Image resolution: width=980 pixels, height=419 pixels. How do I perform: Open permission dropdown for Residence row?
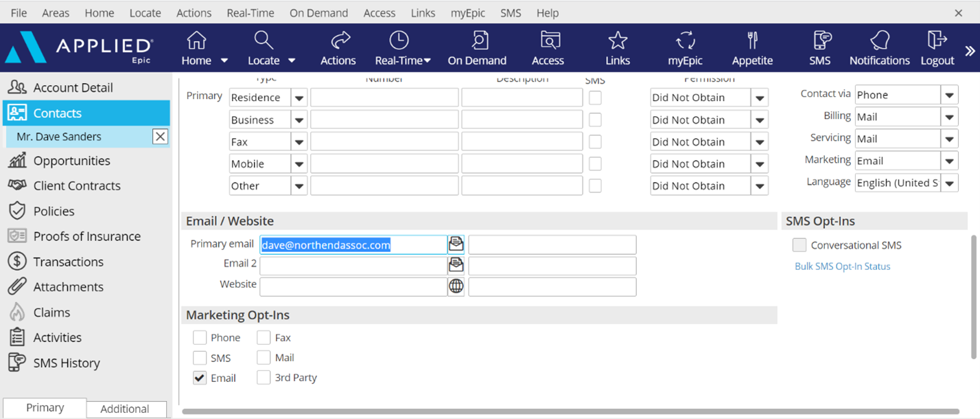pyautogui.click(x=760, y=98)
